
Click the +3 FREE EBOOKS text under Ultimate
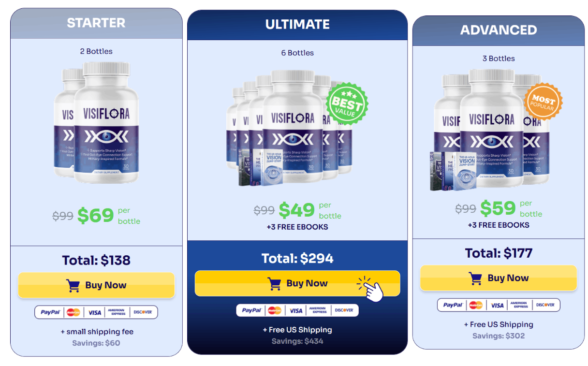tap(297, 227)
